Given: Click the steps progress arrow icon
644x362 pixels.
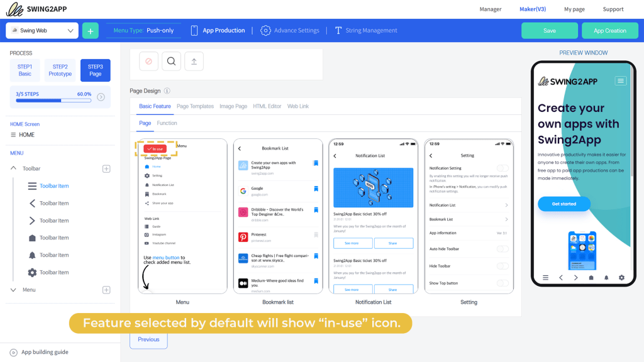Looking at the screenshot, I should coord(101,97).
